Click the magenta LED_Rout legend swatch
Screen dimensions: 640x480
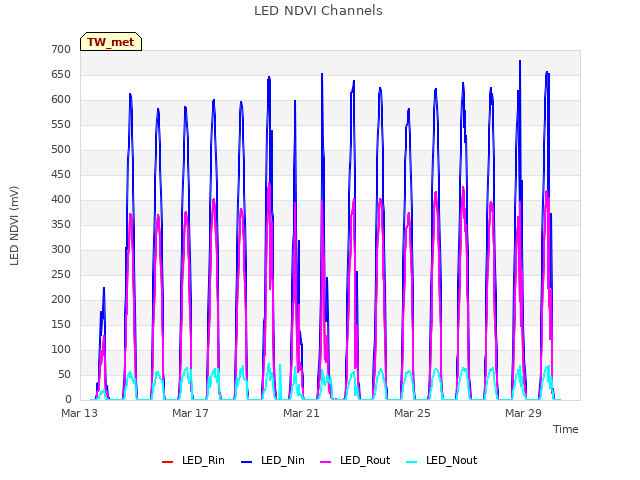(x=326, y=462)
